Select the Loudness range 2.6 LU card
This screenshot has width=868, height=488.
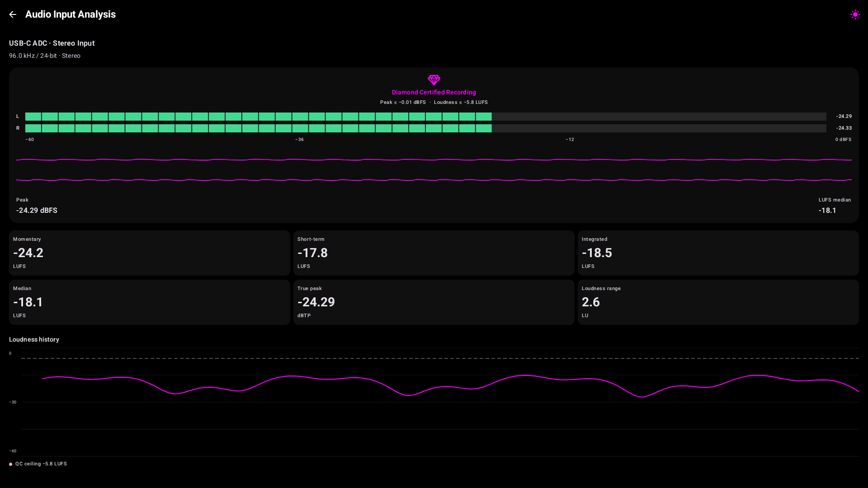point(718,302)
